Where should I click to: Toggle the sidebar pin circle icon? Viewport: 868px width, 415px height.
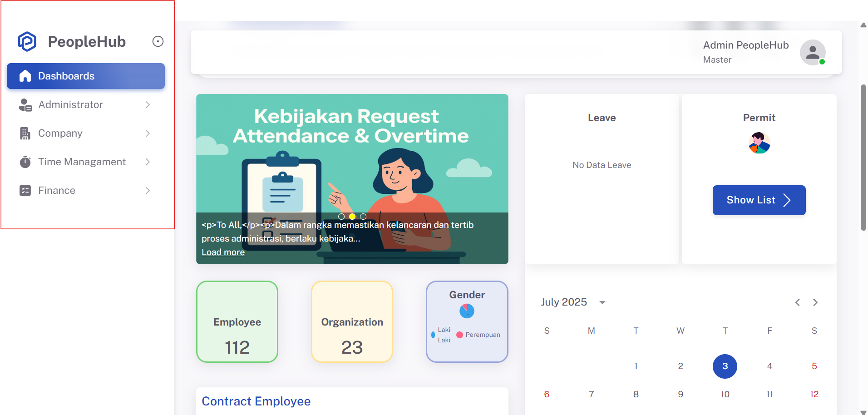pyautogui.click(x=158, y=41)
